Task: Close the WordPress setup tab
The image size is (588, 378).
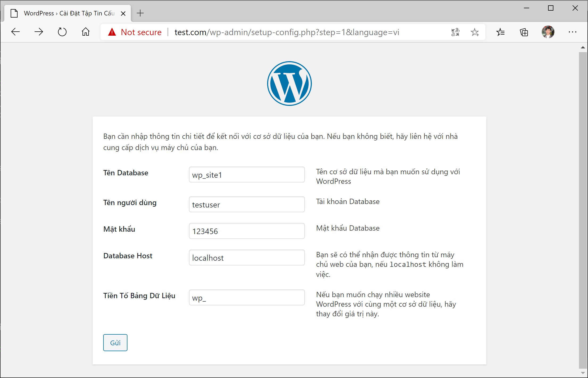Action: [x=123, y=13]
